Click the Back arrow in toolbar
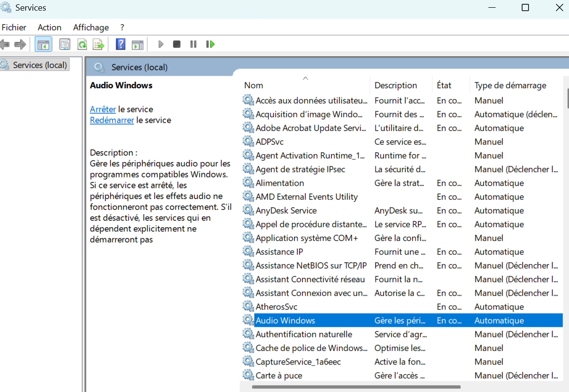This screenshot has width=569, height=392. point(5,44)
